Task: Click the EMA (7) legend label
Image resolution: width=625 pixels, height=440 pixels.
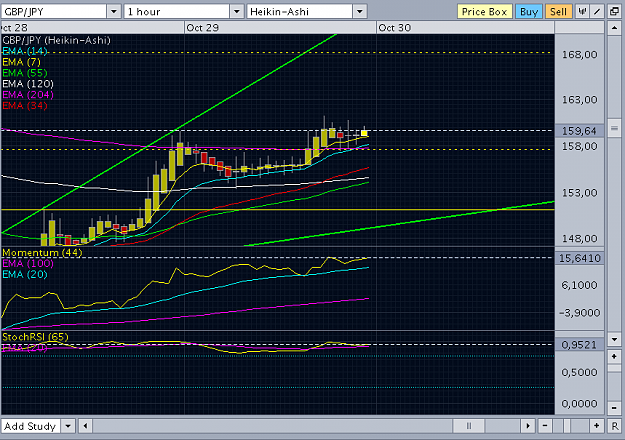Action: pos(22,62)
